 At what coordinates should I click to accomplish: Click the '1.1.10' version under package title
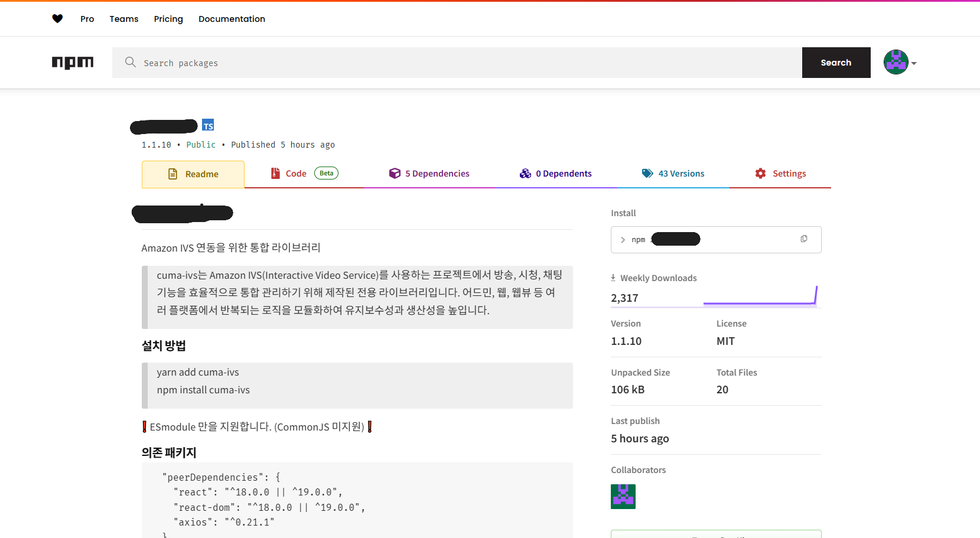(156, 145)
